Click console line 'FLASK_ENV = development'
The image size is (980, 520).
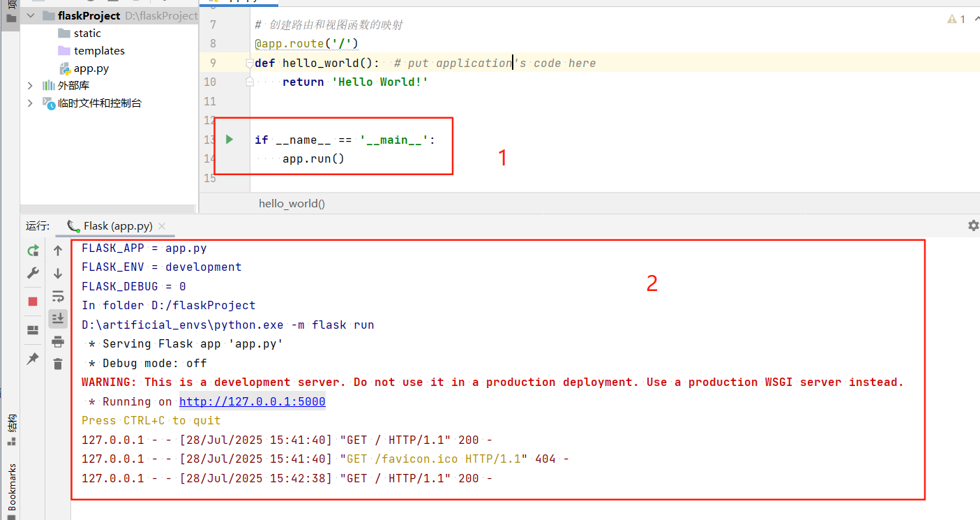(x=162, y=267)
